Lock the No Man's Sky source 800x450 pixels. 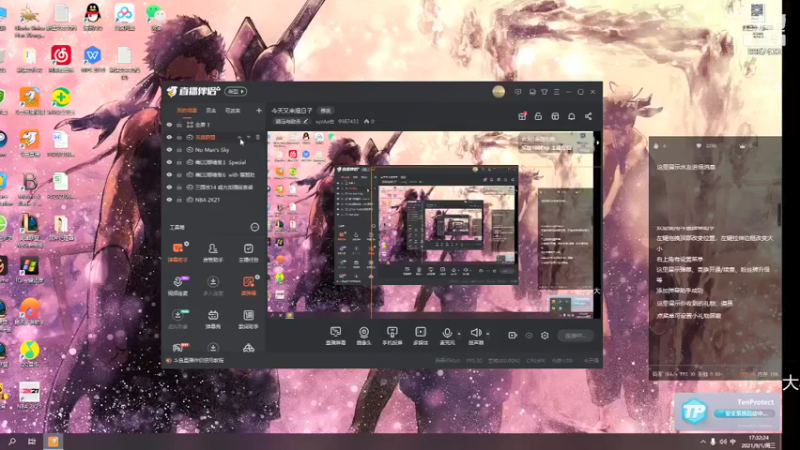tap(179, 150)
